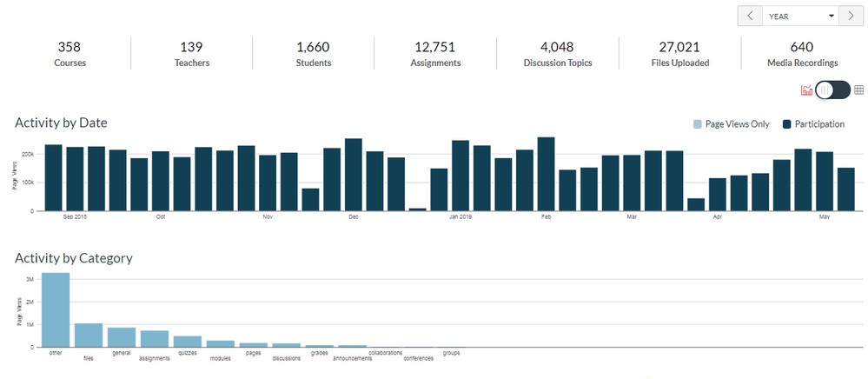The image size is (868, 379).
Task: Open the 12,751 Assignments statistic
Action: point(435,54)
